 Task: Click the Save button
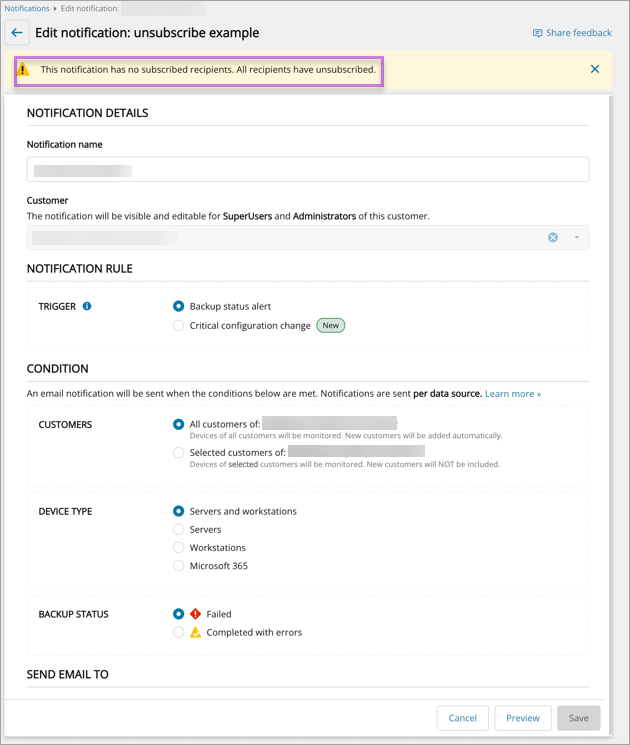click(x=578, y=718)
